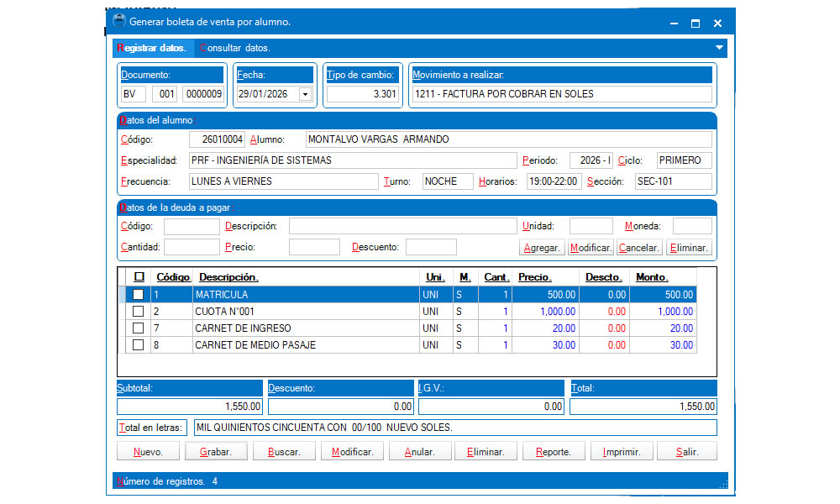This screenshot has height=504, width=840.
Task: Click the document type field BV
Action: click(134, 94)
